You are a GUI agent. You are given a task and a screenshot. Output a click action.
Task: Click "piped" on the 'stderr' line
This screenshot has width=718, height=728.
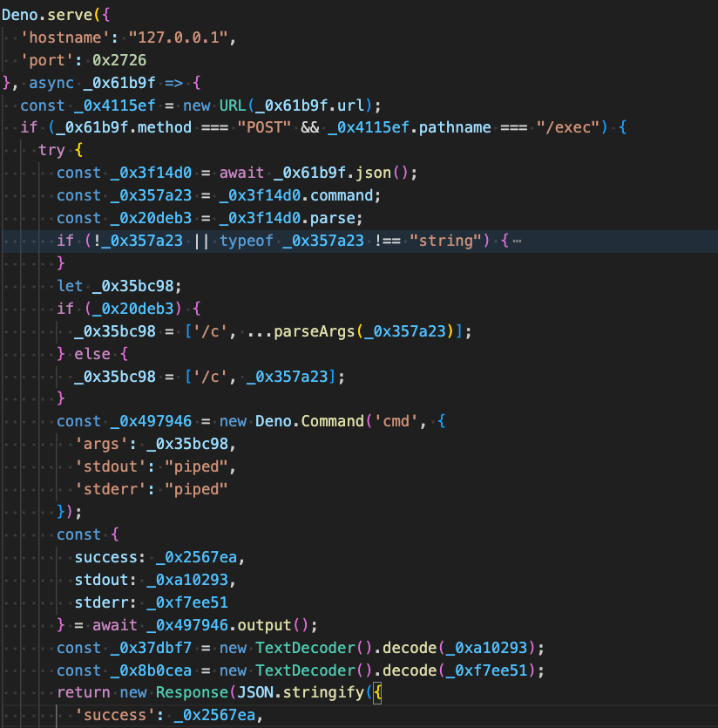197,489
